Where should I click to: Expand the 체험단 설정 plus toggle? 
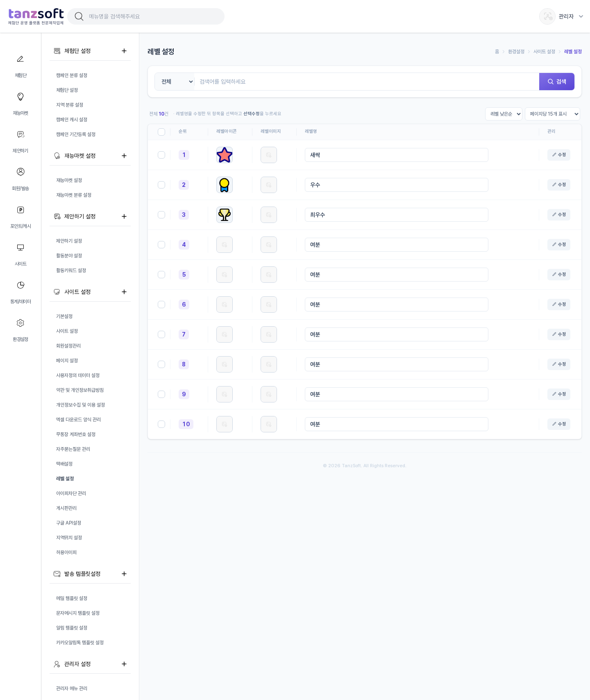pos(124,51)
